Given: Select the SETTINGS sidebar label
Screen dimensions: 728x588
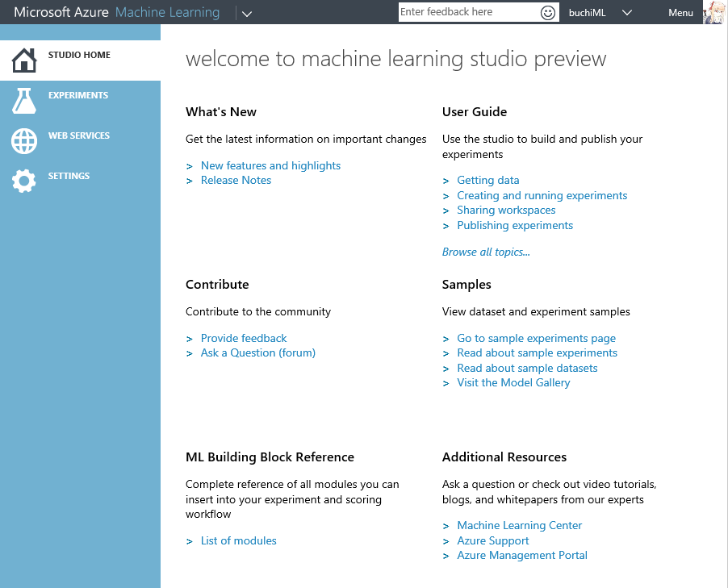Looking at the screenshot, I should click(x=69, y=176).
